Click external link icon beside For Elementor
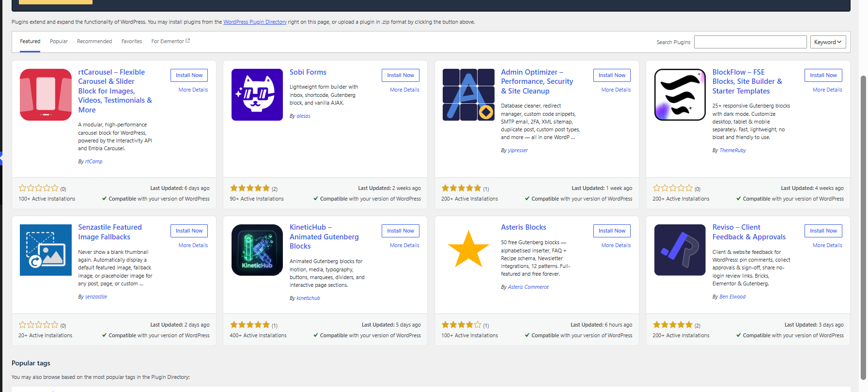 [x=188, y=41]
